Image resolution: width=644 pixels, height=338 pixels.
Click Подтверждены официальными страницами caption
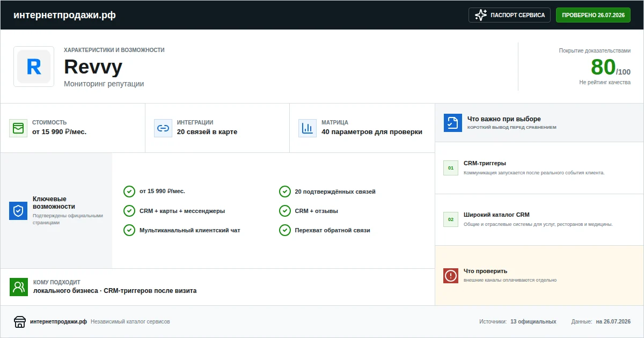[x=68, y=219]
